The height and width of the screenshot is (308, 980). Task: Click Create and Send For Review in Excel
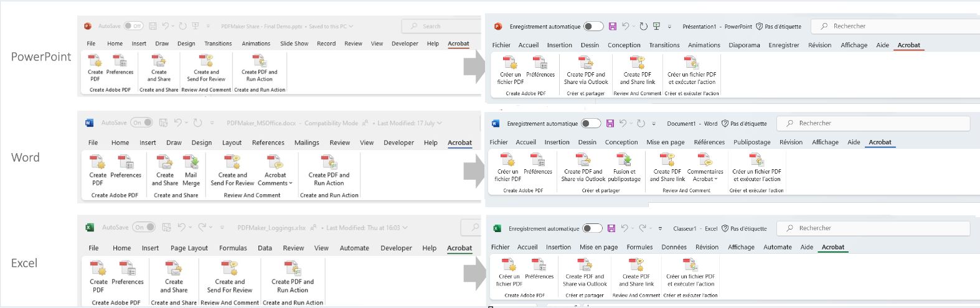click(x=230, y=277)
